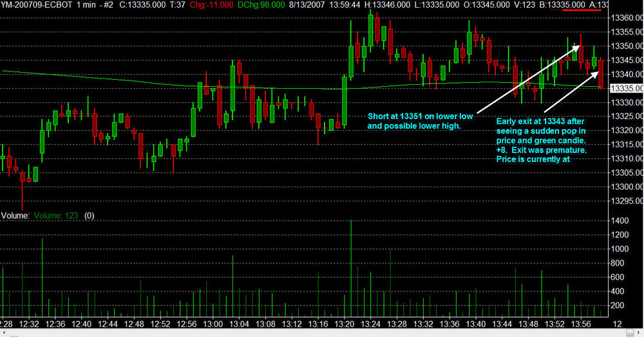
Task: Click the highlighted current price 13335.00 label
Action: tap(627, 88)
